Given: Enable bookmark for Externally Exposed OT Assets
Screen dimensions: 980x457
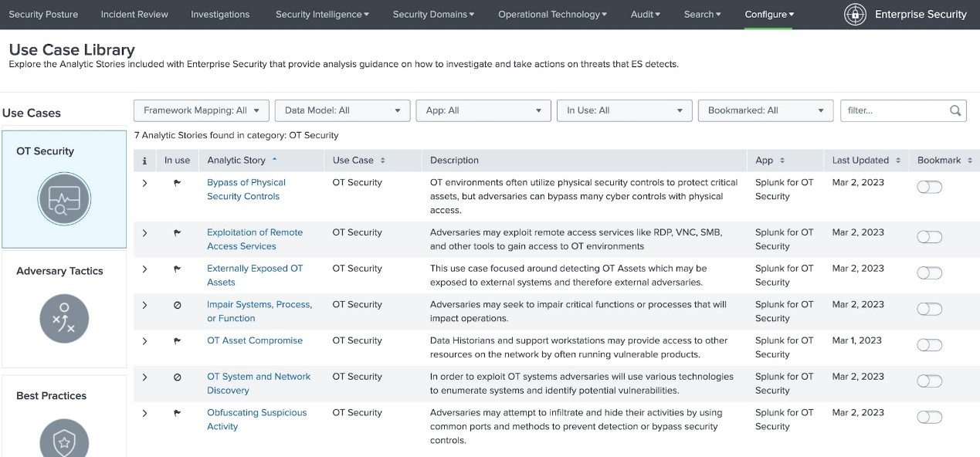Looking at the screenshot, I should (929, 273).
